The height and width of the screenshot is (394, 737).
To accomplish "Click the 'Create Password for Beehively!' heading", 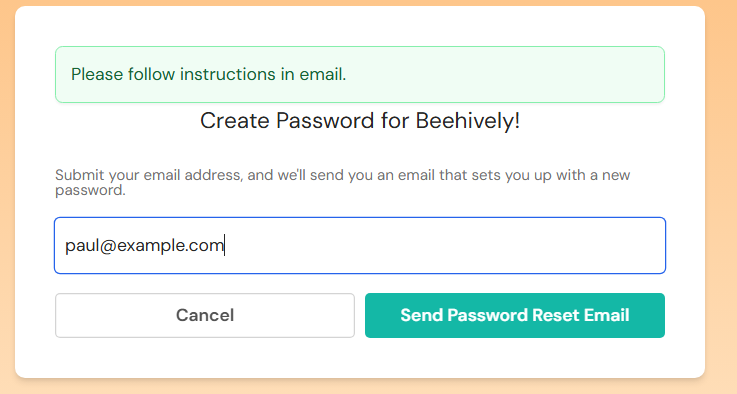I will tap(360, 120).
